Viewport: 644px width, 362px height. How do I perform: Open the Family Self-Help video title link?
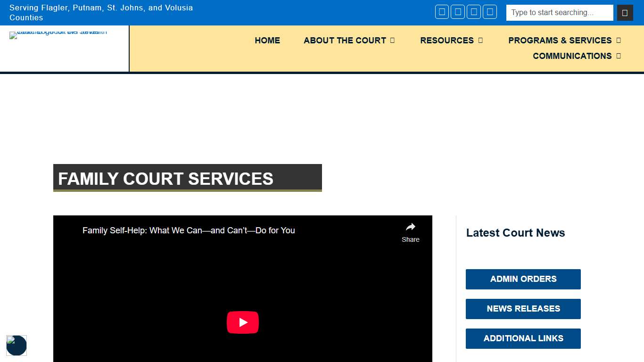point(188,230)
